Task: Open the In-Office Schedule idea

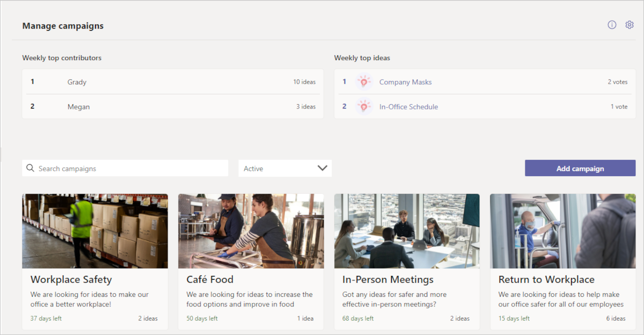Action: click(408, 106)
